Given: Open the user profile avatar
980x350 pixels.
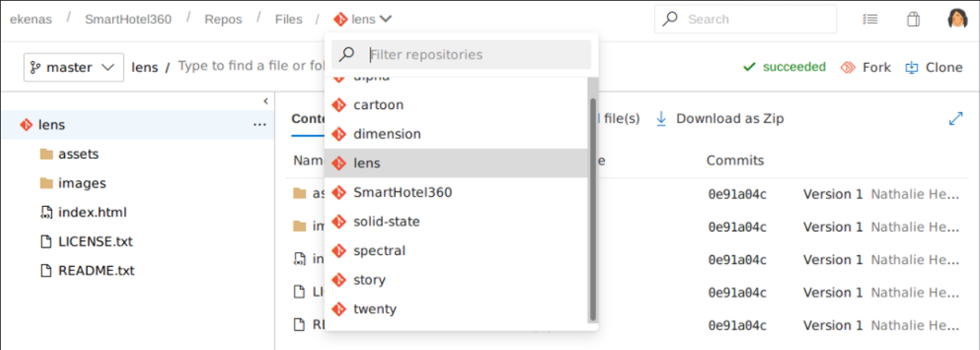Looking at the screenshot, I should pos(958,20).
